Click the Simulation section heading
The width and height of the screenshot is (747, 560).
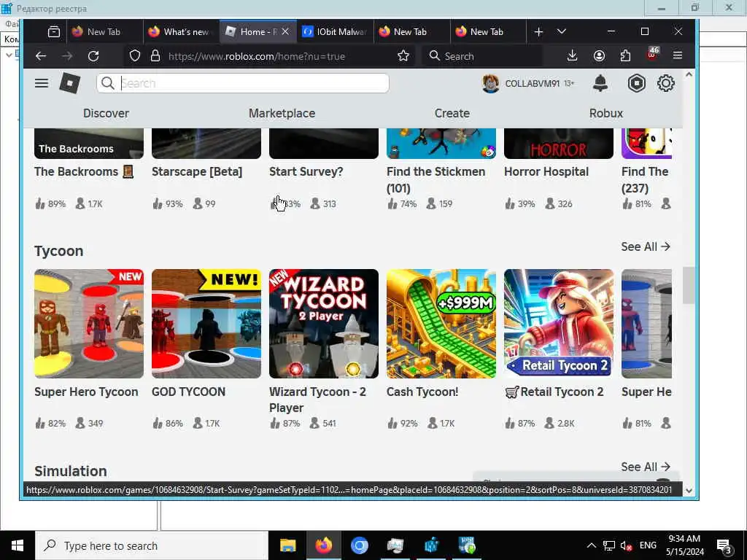(71, 471)
